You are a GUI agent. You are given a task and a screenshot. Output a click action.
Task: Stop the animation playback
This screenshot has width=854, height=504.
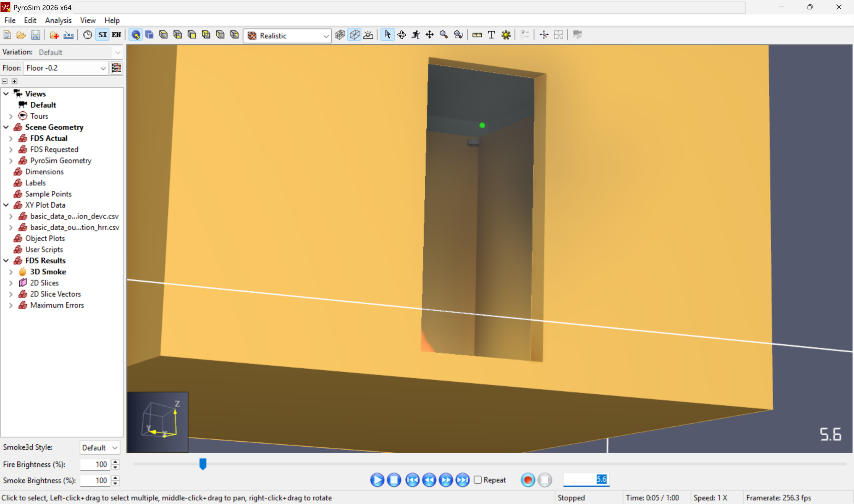point(394,480)
